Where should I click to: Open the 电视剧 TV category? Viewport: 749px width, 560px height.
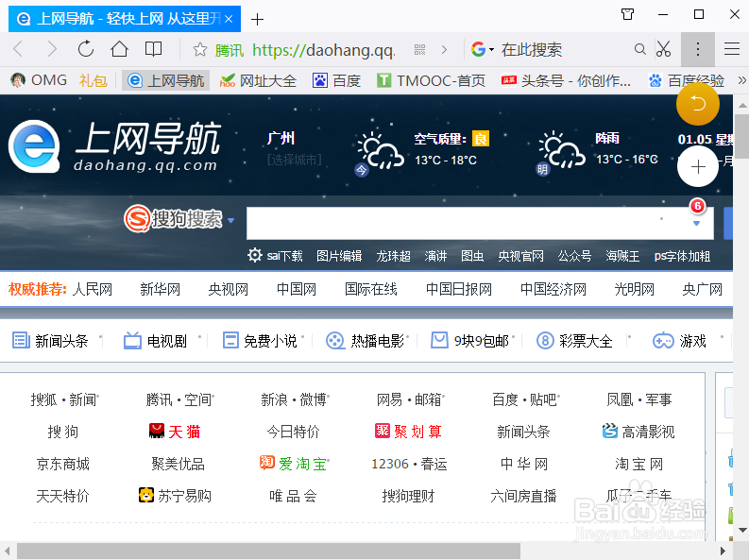pos(155,341)
